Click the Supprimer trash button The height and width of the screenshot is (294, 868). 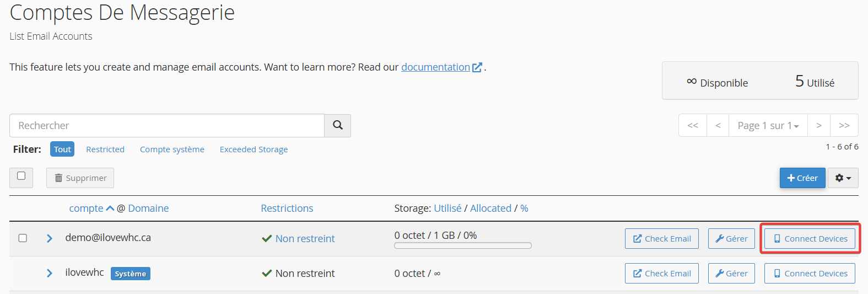coord(80,178)
